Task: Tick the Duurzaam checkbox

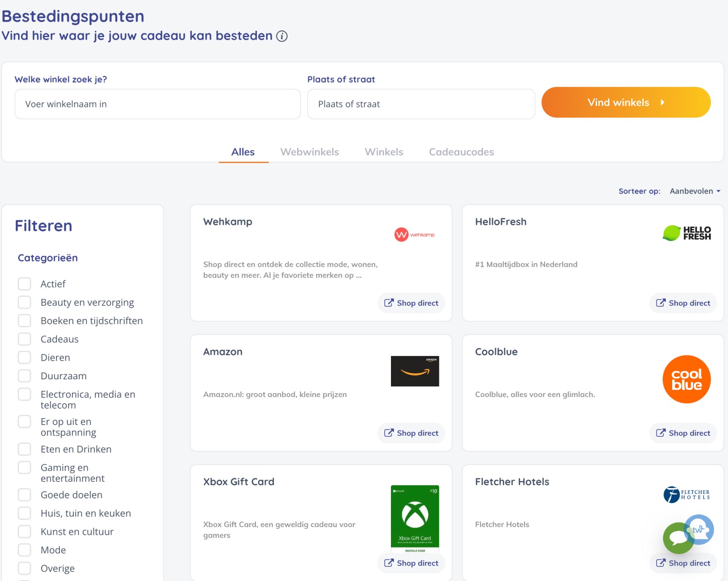Action: (x=24, y=376)
